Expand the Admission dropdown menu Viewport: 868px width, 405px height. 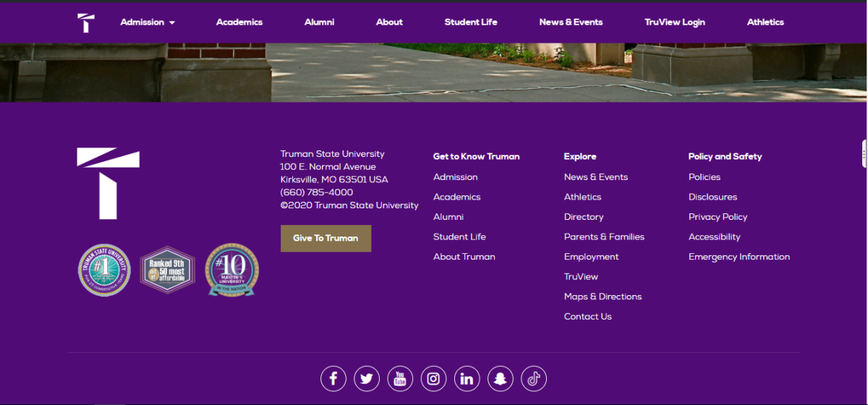148,22
